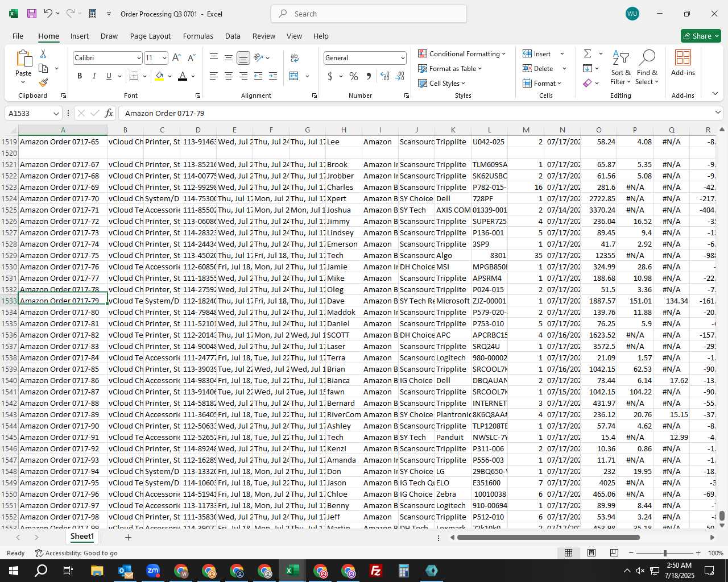Click the Undo arrow icon
Screen dimensions: 728x582
[x=48, y=14]
